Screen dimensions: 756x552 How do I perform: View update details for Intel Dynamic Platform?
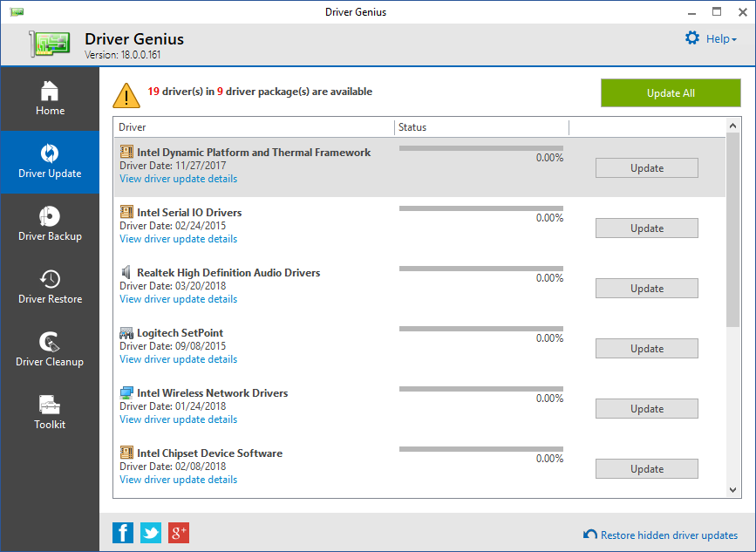tap(179, 179)
